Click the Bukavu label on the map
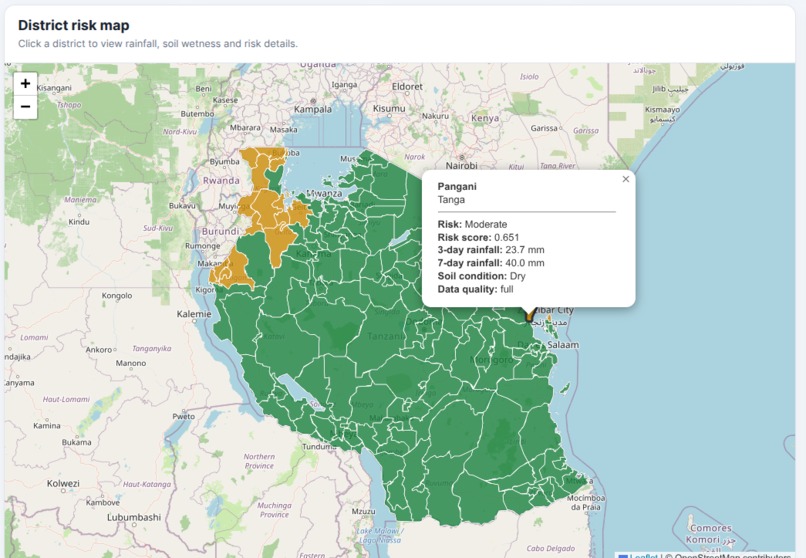The width and height of the screenshot is (806, 558). (x=182, y=206)
